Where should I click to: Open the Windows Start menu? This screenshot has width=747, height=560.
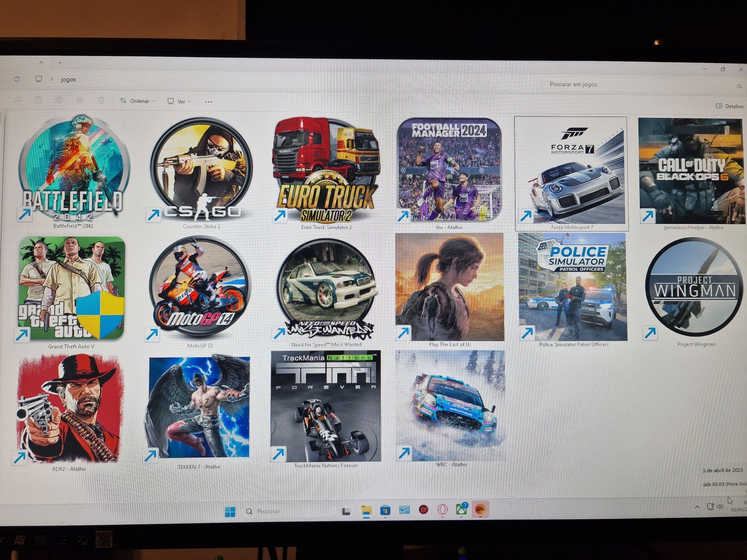230,511
